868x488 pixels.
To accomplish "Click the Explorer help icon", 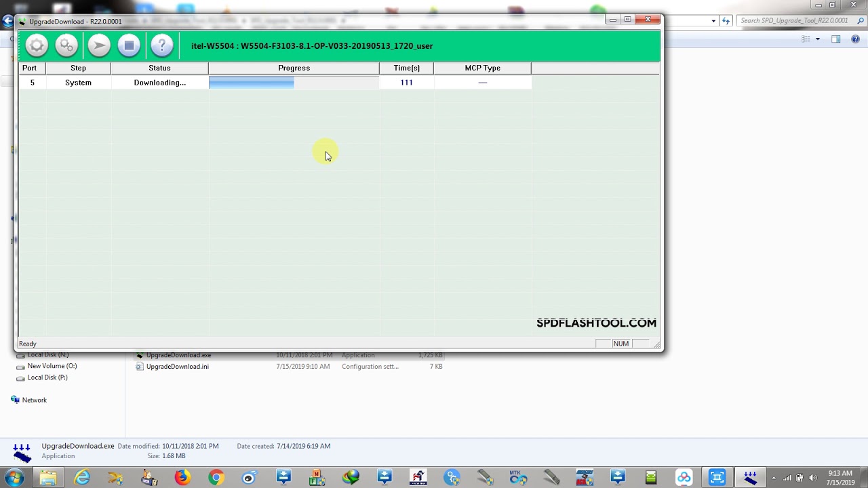I will 854,39.
